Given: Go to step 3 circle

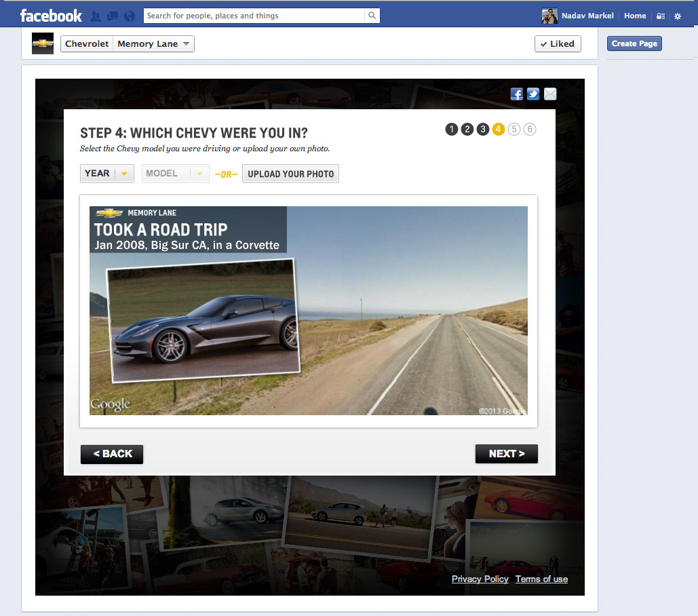Looking at the screenshot, I should click(482, 129).
